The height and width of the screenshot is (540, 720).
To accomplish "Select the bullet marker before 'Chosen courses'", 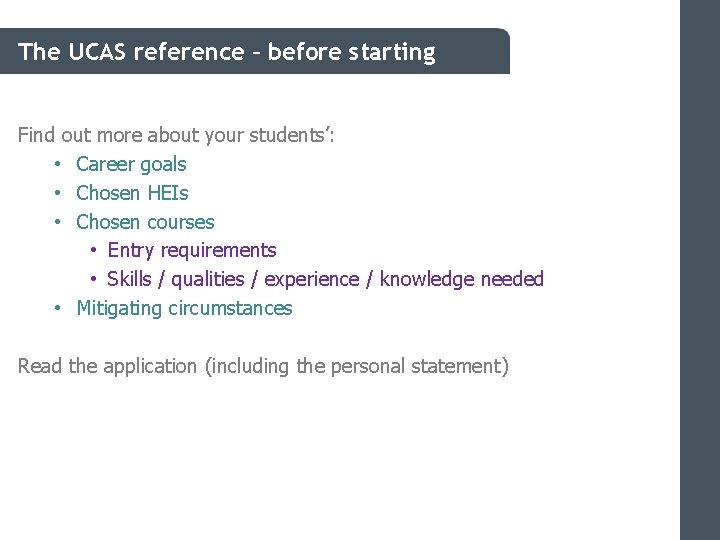I will [59, 222].
